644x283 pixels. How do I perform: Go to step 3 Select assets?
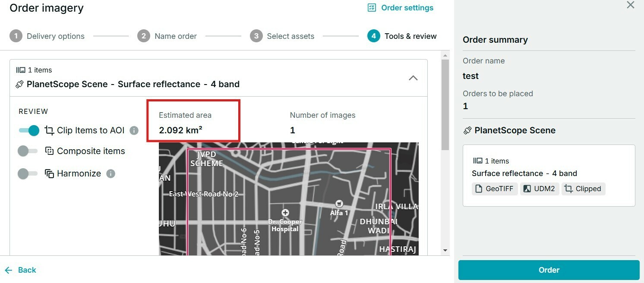tap(282, 36)
